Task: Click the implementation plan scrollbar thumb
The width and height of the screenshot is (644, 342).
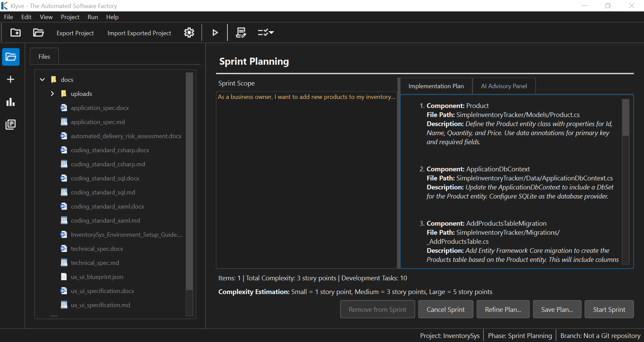Action: 625,117
